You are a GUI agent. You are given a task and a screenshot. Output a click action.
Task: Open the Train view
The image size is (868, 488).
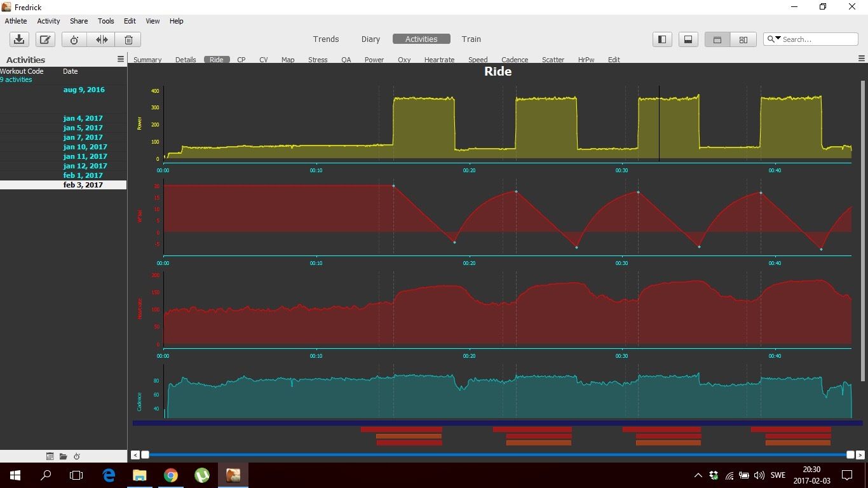tap(471, 39)
